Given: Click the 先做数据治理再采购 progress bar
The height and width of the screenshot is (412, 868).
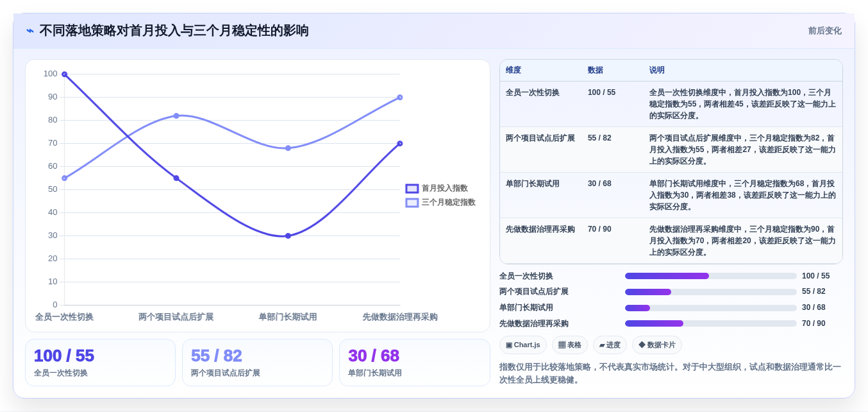Looking at the screenshot, I should pyautogui.click(x=711, y=323).
